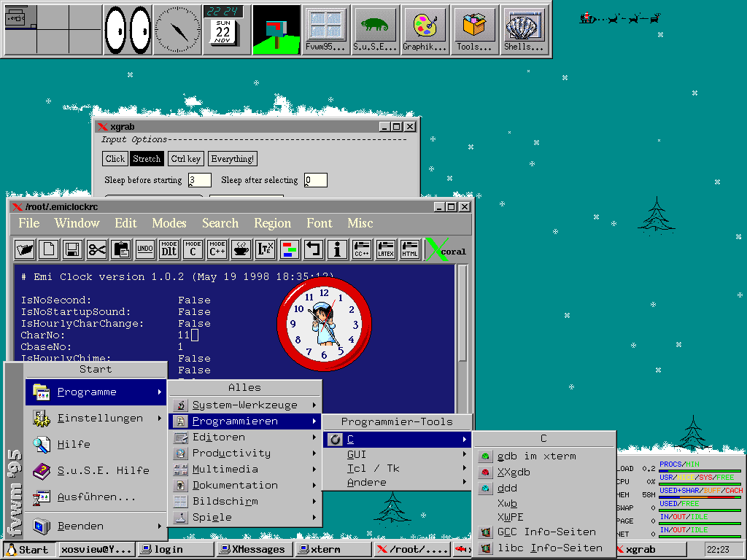The height and width of the screenshot is (560, 747).
Task: Launch ddd from the C menu
Action: click(x=544, y=488)
